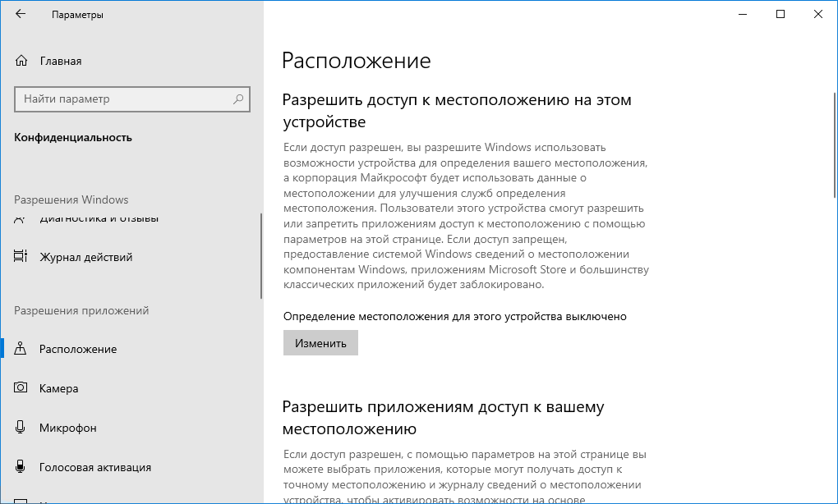838x504 pixels.
Task: Open the Главная home icon
Action: (x=21, y=61)
